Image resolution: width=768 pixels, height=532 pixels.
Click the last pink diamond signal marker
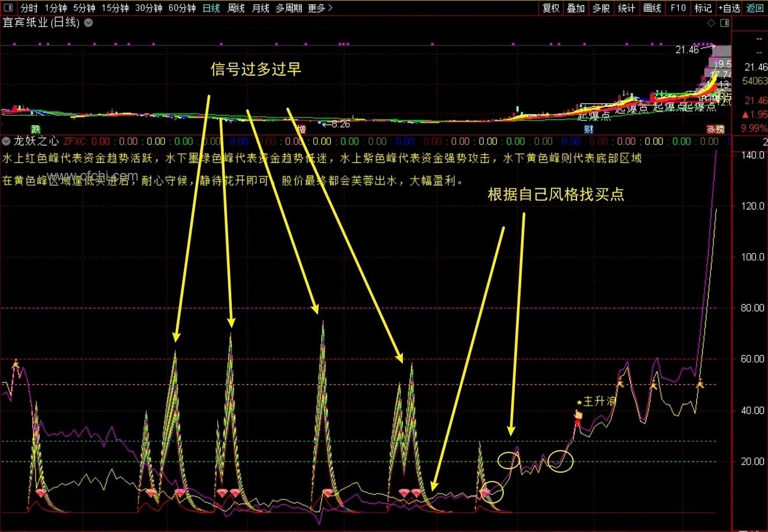[485, 494]
